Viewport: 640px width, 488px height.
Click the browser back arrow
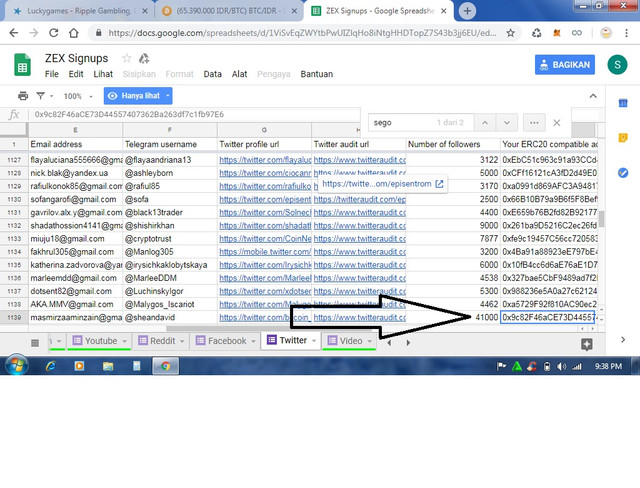click(x=14, y=33)
